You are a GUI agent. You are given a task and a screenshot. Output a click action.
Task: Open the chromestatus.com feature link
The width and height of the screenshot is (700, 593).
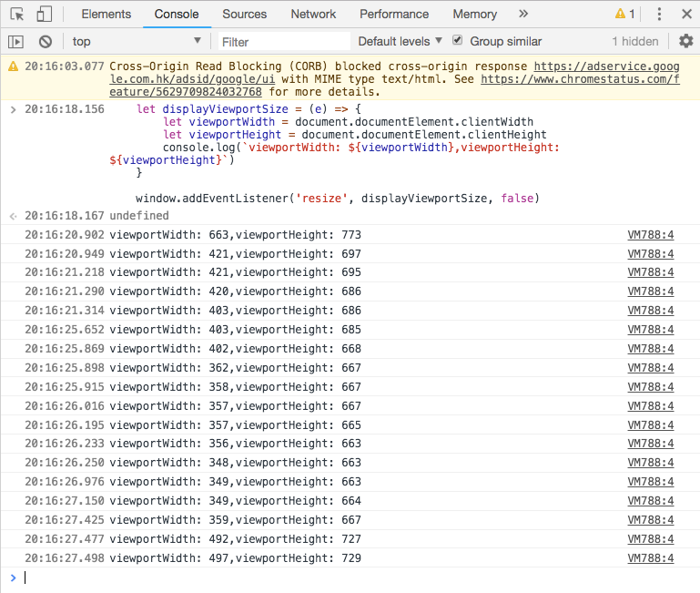580,79
